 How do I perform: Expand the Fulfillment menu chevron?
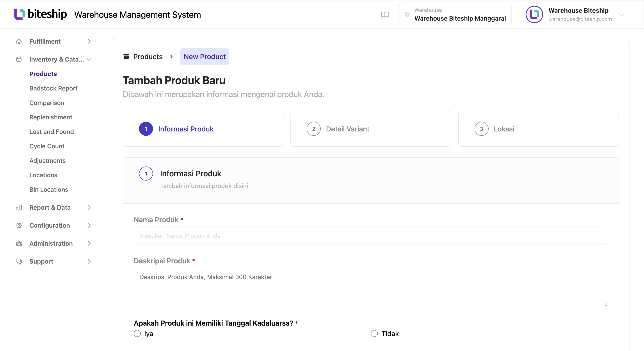89,41
